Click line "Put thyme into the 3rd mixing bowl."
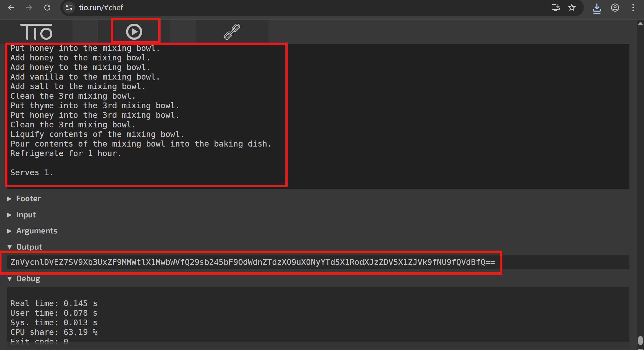Screen dimensions: 644x350 coord(95,106)
